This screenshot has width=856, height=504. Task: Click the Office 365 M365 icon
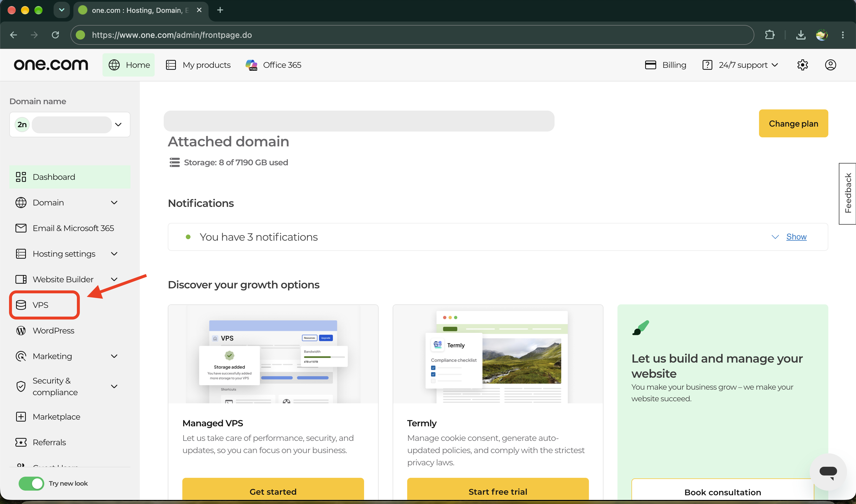click(251, 65)
